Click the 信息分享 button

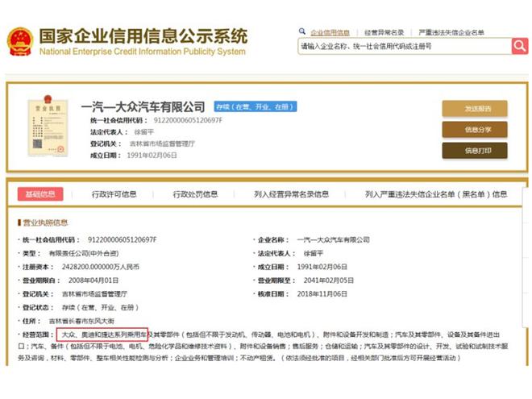click(475, 130)
